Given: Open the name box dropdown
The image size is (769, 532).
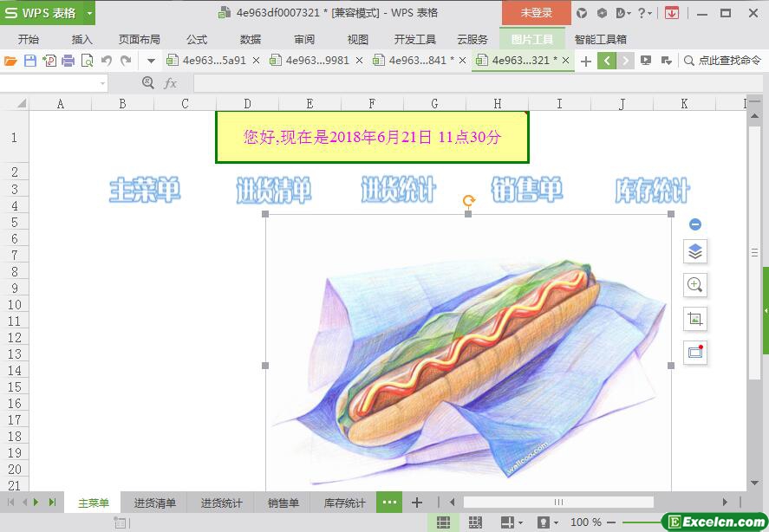Looking at the screenshot, I should coord(102,84).
